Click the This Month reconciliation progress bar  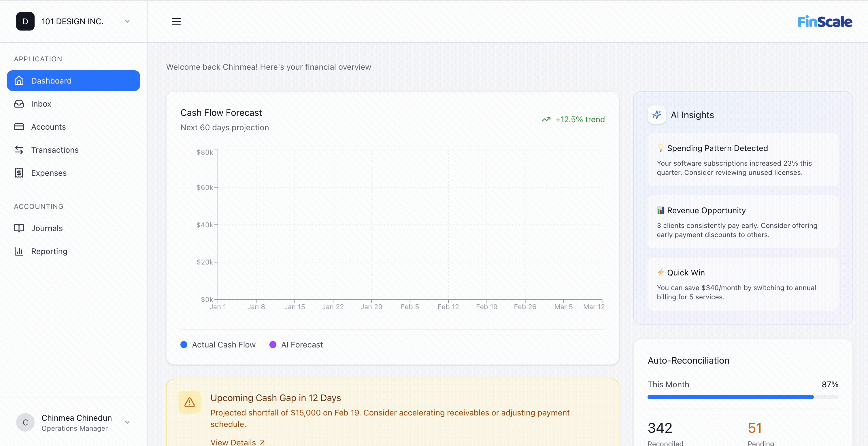pyautogui.click(x=743, y=397)
